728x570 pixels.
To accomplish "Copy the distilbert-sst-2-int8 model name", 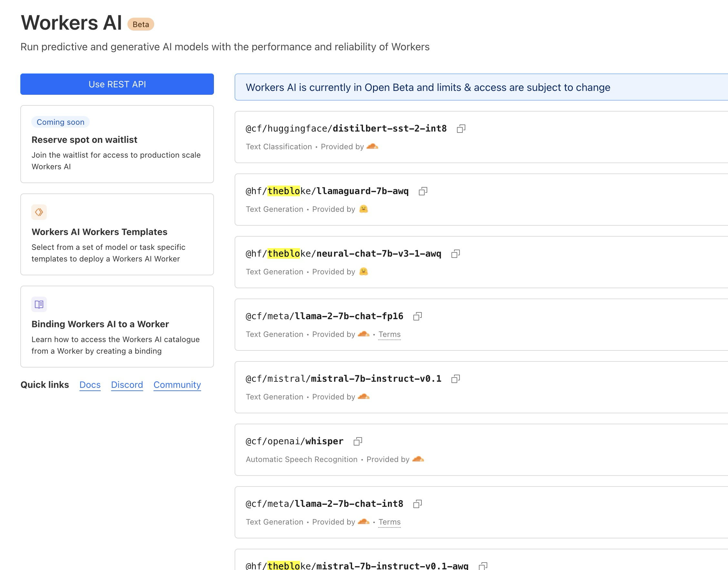I will tap(462, 129).
